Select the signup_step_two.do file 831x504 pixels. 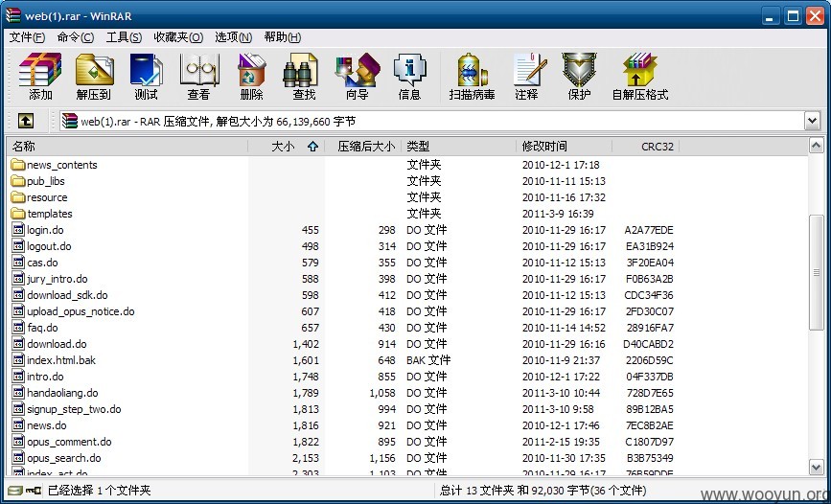[x=74, y=410]
